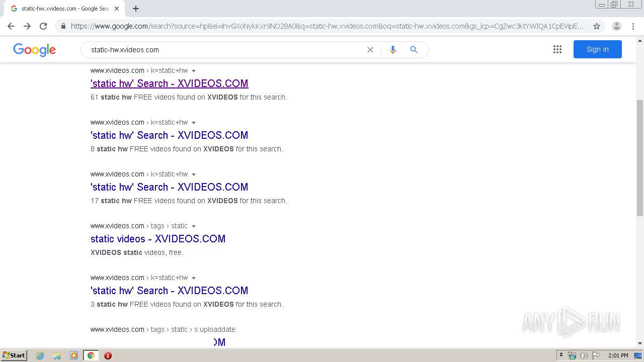Viewport: 644px width, 362px height.
Task: Open File Explorer from the taskbar
Action: click(x=57, y=355)
